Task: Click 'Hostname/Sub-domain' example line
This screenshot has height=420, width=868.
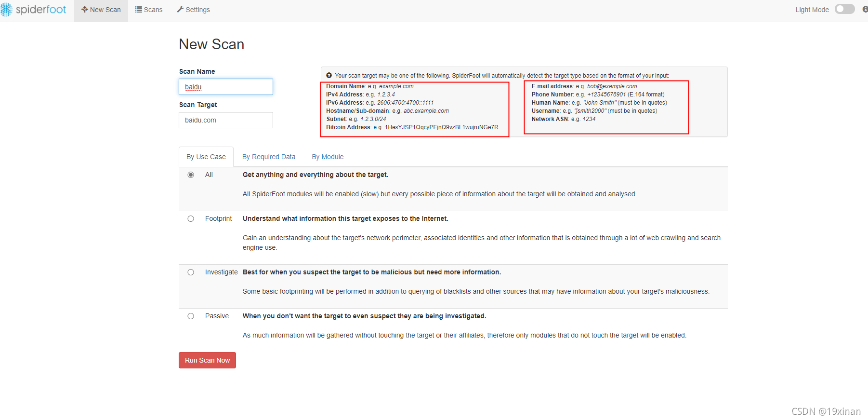Action: pyautogui.click(x=388, y=111)
